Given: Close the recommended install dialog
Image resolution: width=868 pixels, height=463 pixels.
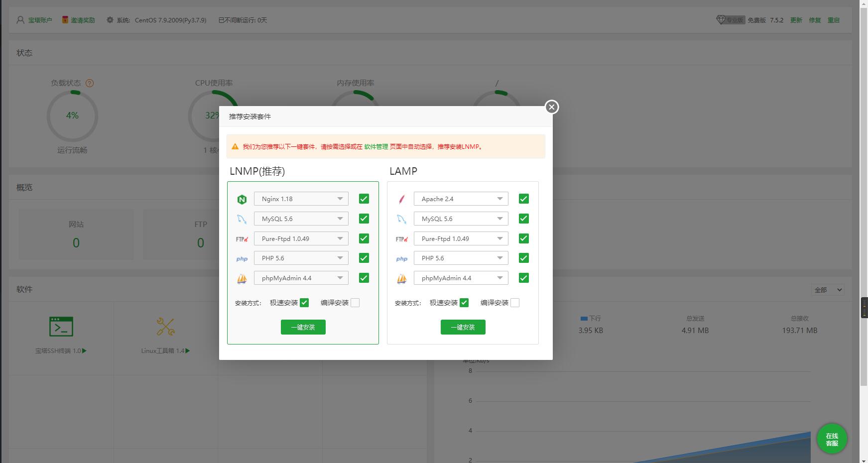Looking at the screenshot, I should (551, 107).
